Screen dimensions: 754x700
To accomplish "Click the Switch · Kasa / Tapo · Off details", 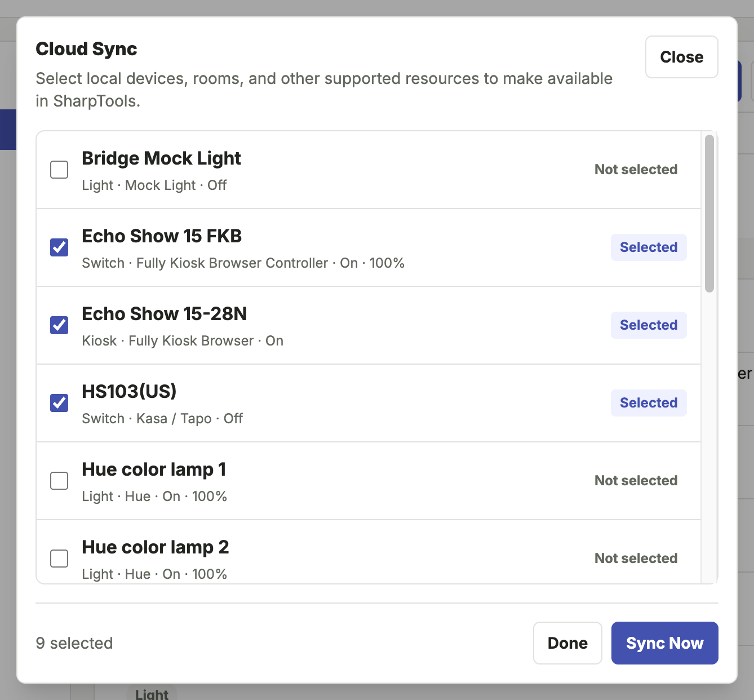I will [162, 419].
